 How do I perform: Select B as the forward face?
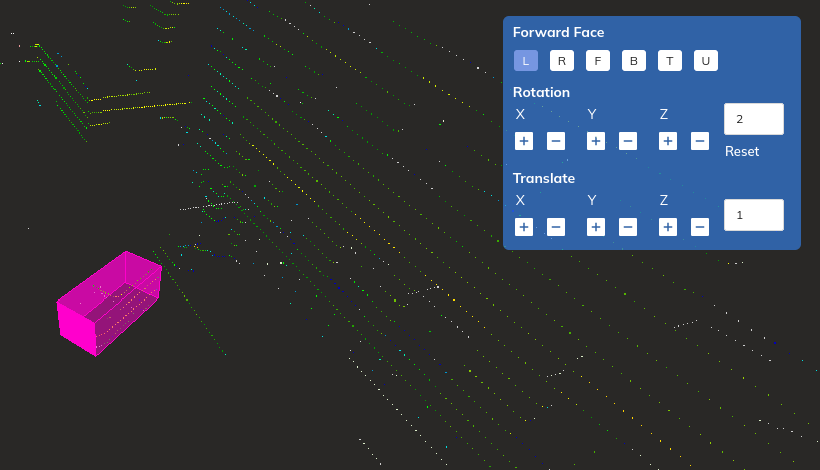633,61
